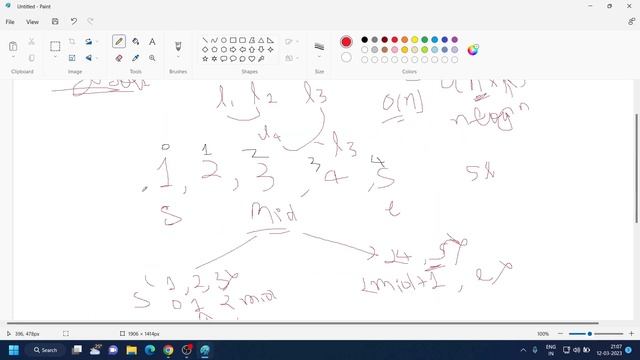Select the Magnifier tool

coord(152,58)
